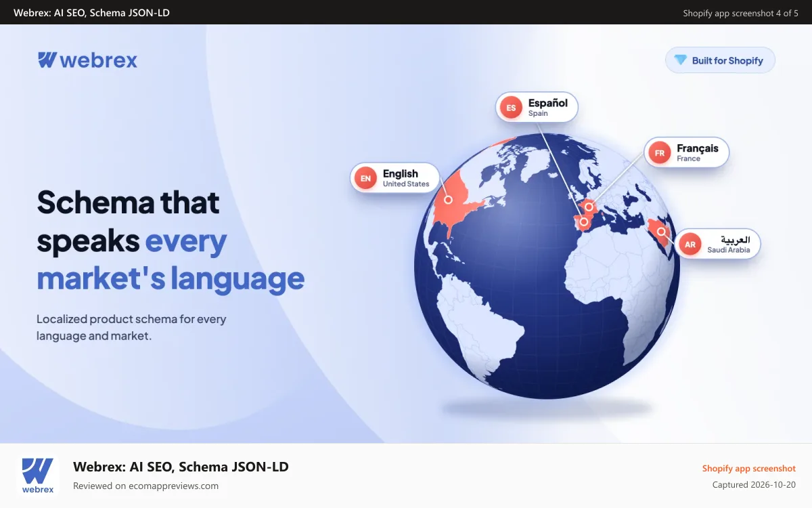Click orange Shopify app screenshot label in footer
812x508 pixels.
click(749, 469)
